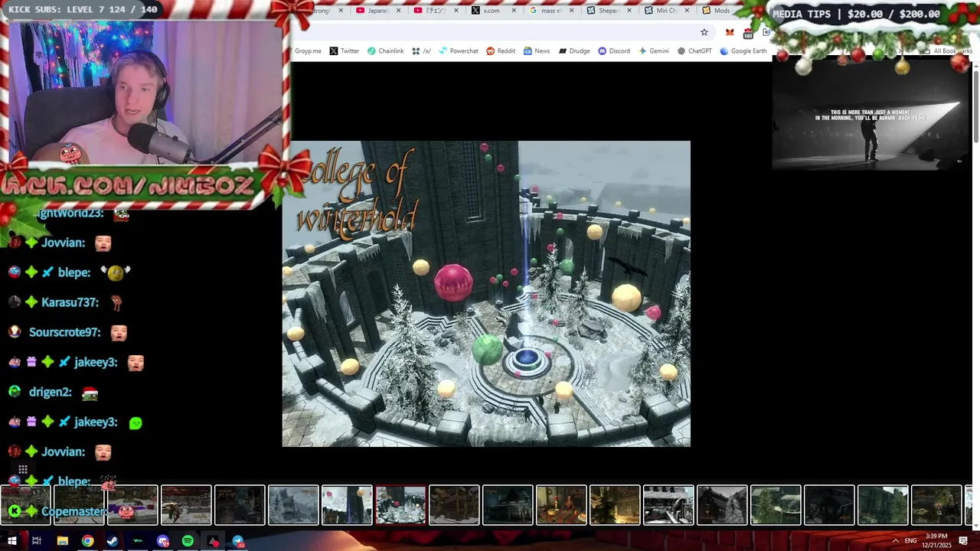
Task: Click the 'drigen2:' chat username
Action: (51, 392)
